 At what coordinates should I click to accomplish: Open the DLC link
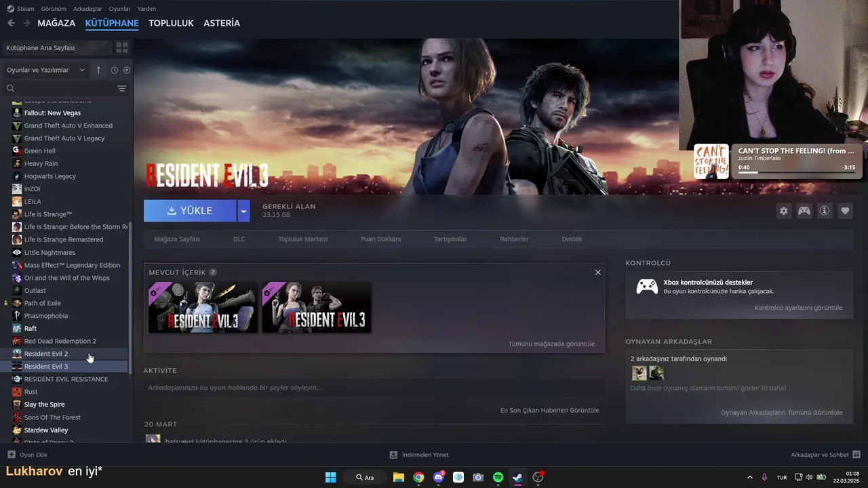click(x=239, y=239)
